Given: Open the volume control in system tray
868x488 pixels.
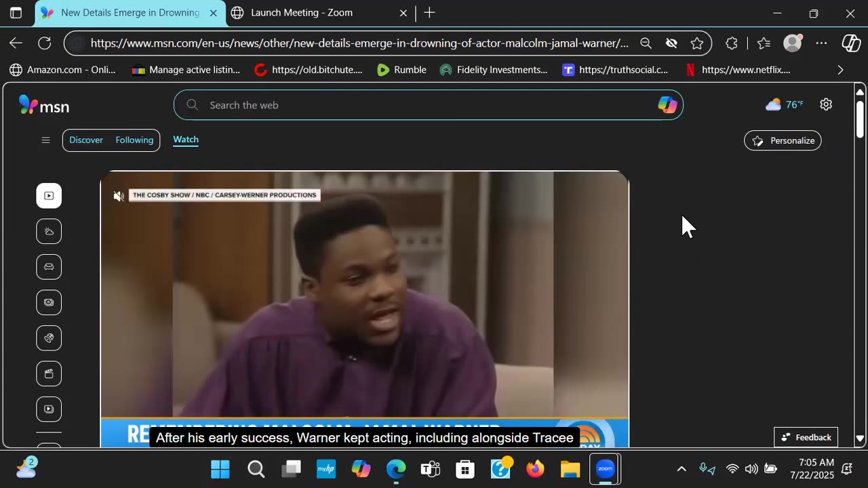Looking at the screenshot, I should pos(751,469).
